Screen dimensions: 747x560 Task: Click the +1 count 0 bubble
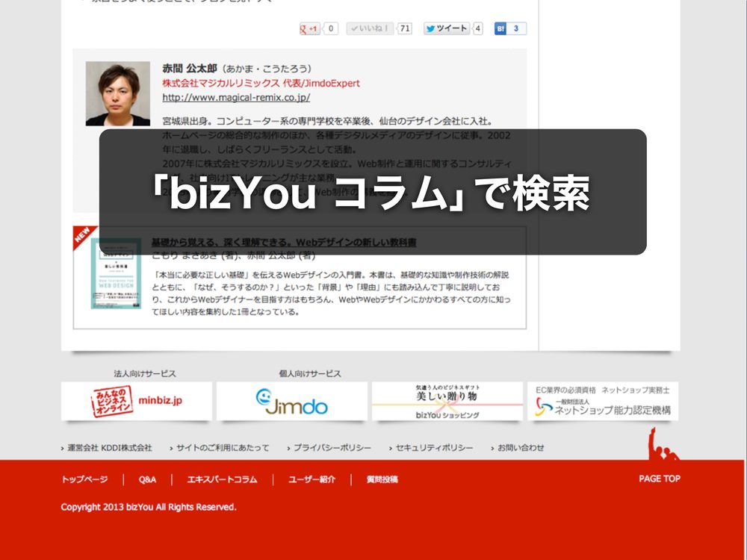331,28
